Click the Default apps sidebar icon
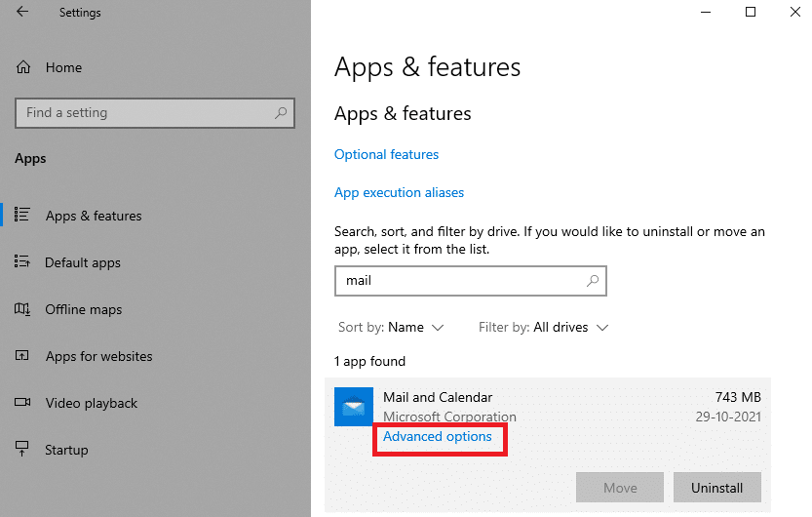The image size is (812, 517). 21,261
